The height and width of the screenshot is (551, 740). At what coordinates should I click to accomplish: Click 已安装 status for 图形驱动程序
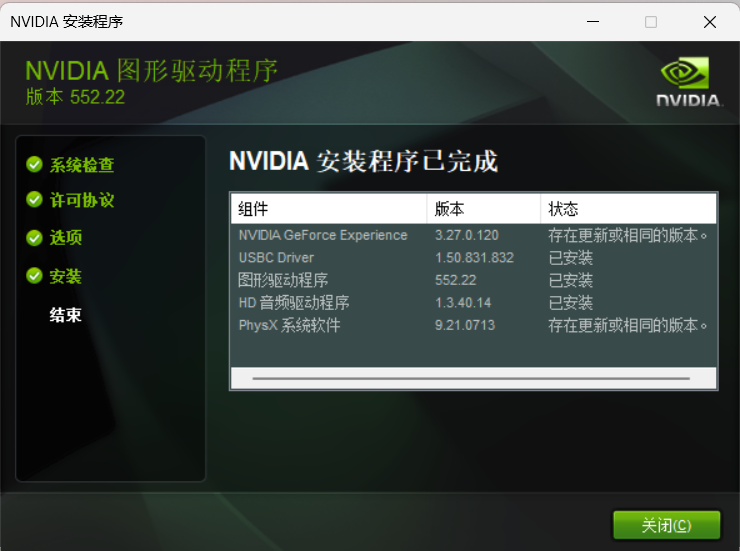[571, 280]
